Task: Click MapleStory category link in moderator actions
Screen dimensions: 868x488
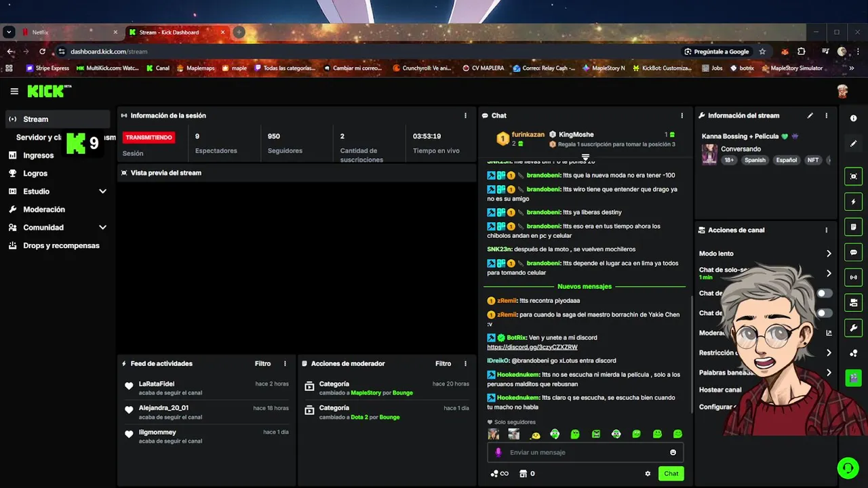Action: click(366, 393)
